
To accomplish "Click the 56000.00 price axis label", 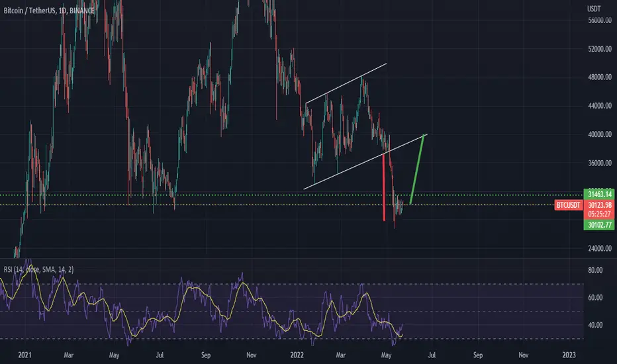I will coord(600,21).
